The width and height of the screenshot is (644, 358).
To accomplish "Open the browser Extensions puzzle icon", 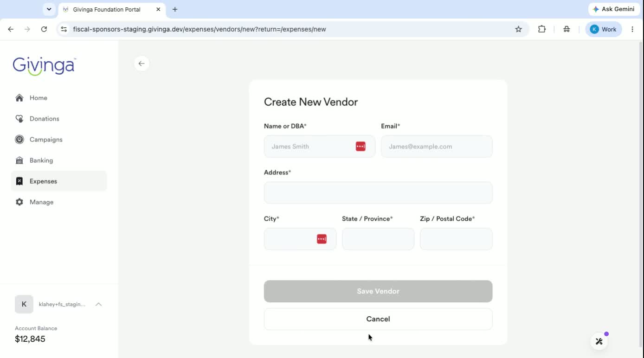I will click(x=542, y=29).
